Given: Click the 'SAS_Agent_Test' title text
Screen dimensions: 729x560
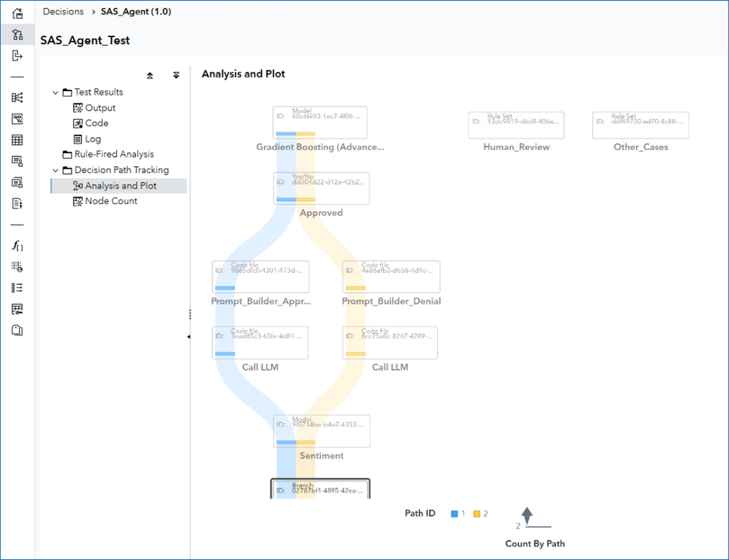Looking at the screenshot, I should [x=85, y=40].
